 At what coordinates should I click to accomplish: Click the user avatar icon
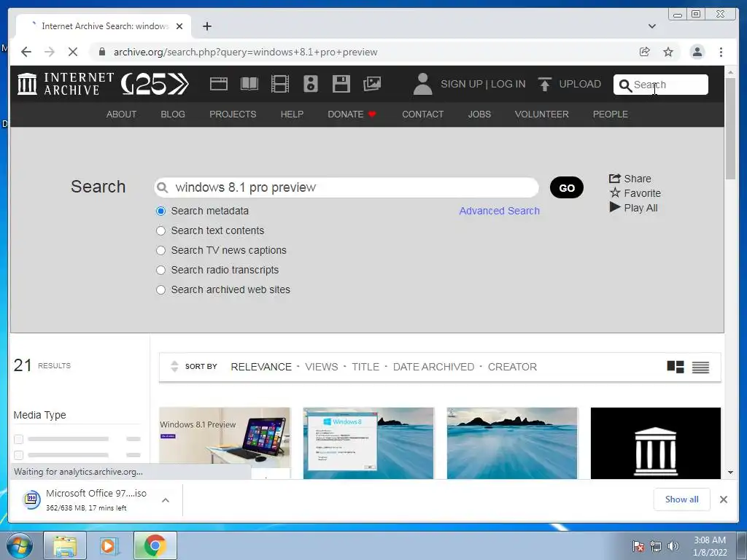[x=422, y=84]
